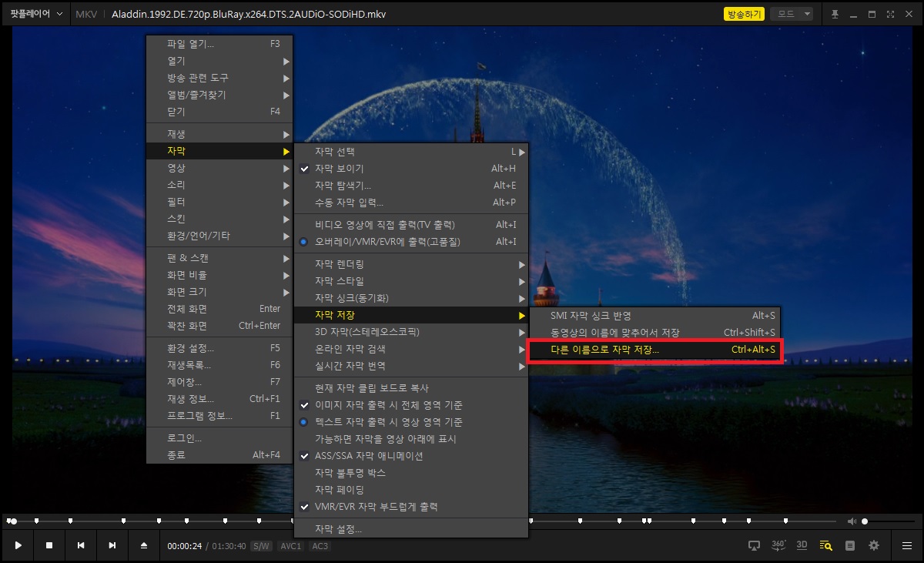The image size is (924, 563).
Task: Toggle 360° video mode icon
Action: (x=778, y=545)
